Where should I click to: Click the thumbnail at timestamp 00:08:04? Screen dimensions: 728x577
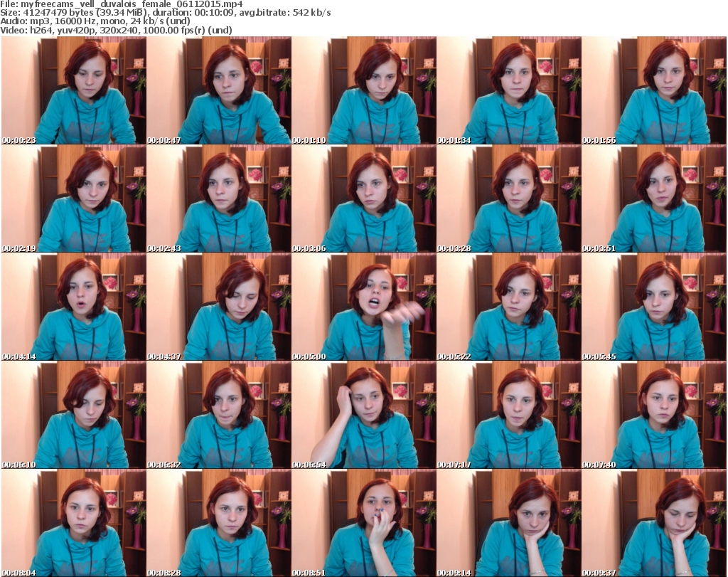(74, 523)
